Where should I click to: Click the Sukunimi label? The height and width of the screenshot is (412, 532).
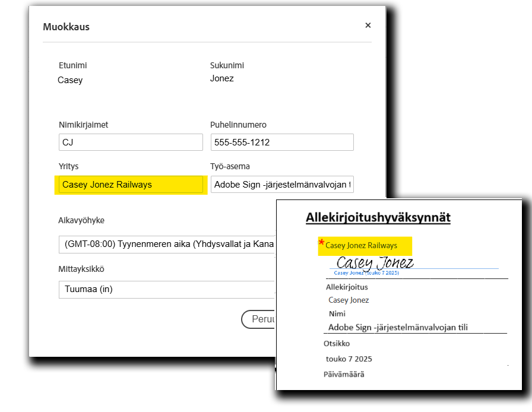(227, 65)
